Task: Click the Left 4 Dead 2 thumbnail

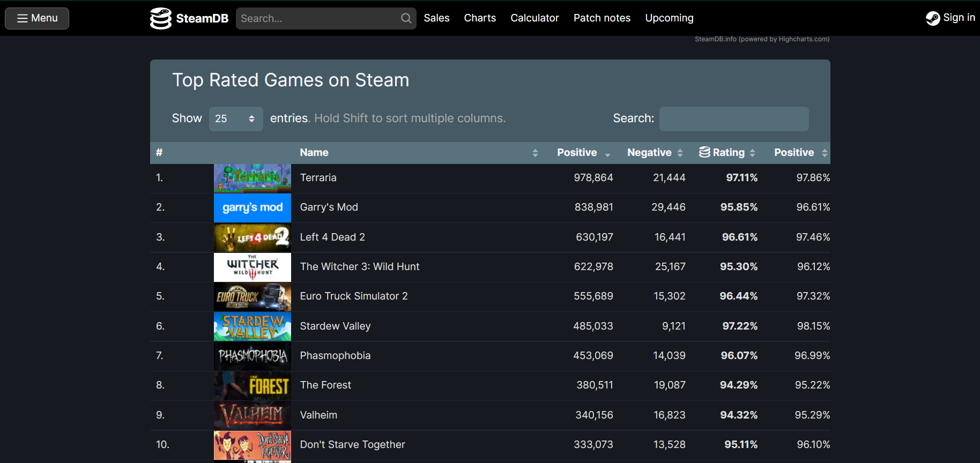Action: [253, 237]
